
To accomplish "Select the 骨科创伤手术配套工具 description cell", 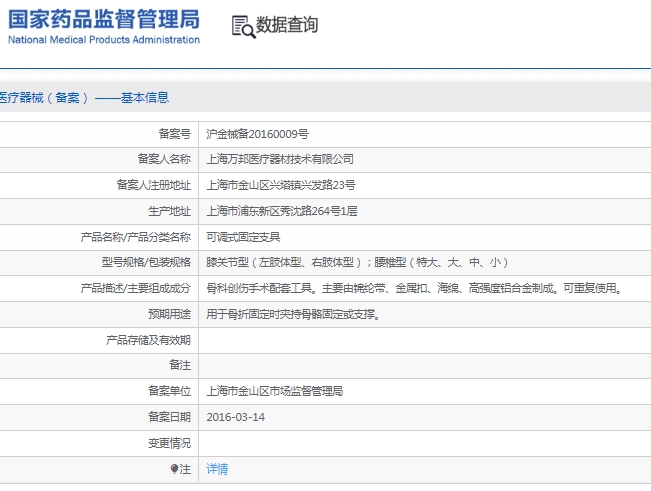I will 414,288.
